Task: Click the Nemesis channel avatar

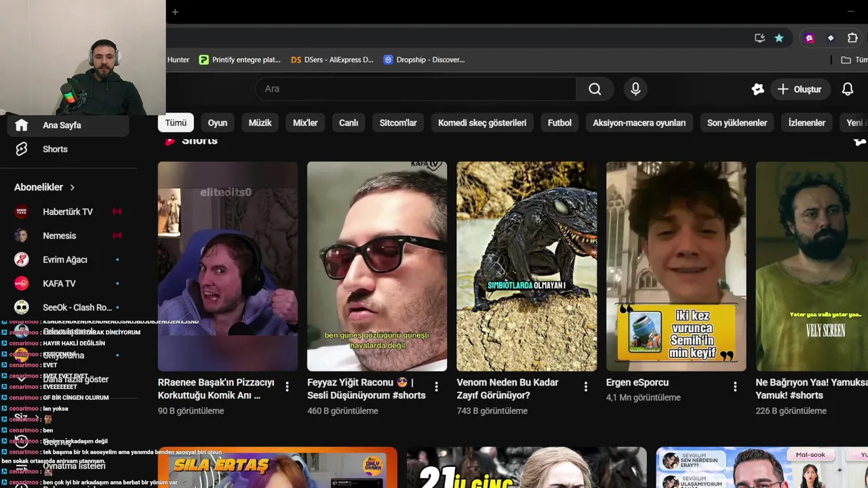Action: (22, 236)
